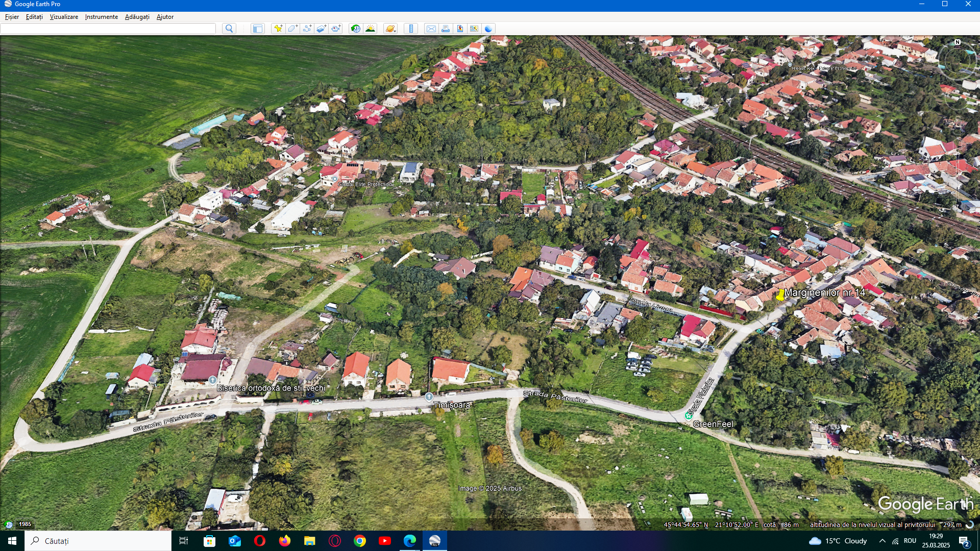The height and width of the screenshot is (551, 980).
Task: Click the search input field
Action: (x=108, y=29)
